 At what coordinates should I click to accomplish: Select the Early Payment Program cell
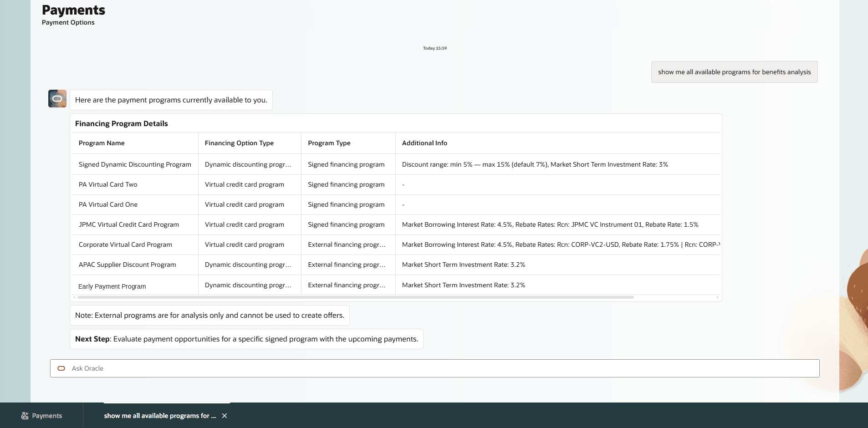(135, 285)
